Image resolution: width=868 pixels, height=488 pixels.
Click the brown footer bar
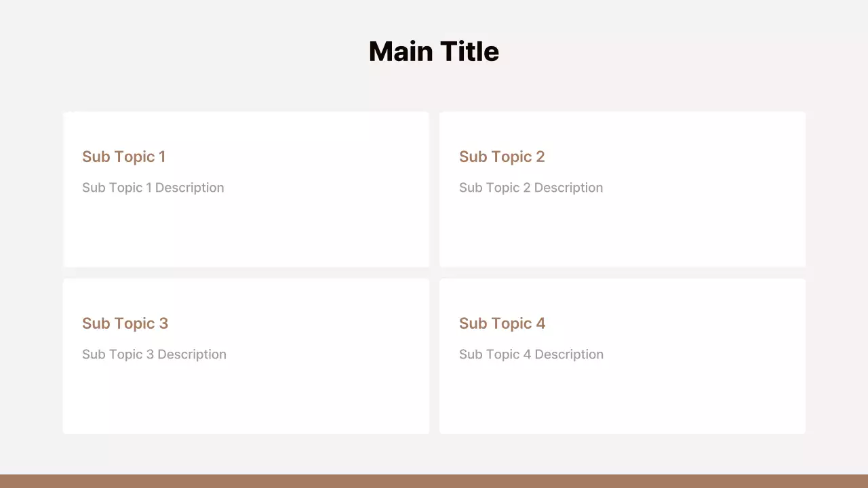click(434, 481)
